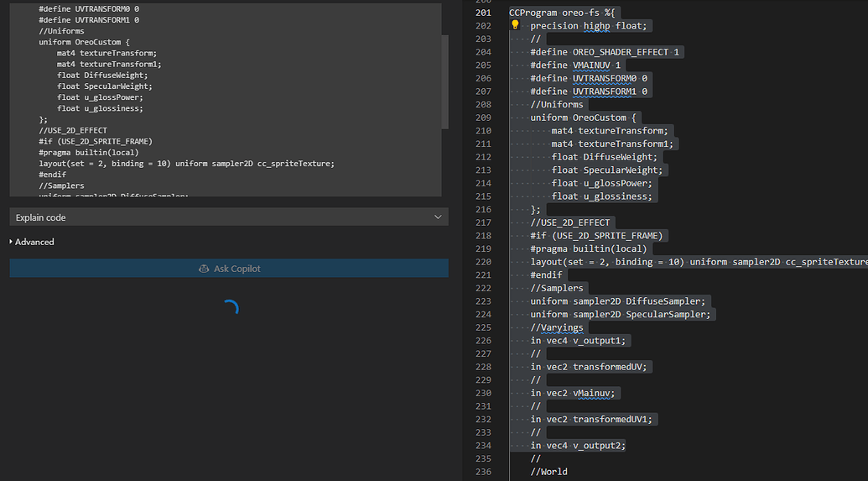Click the uniform sampler2D SpecularSampler line
The width and height of the screenshot is (868, 481).
pyautogui.click(x=621, y=314)
